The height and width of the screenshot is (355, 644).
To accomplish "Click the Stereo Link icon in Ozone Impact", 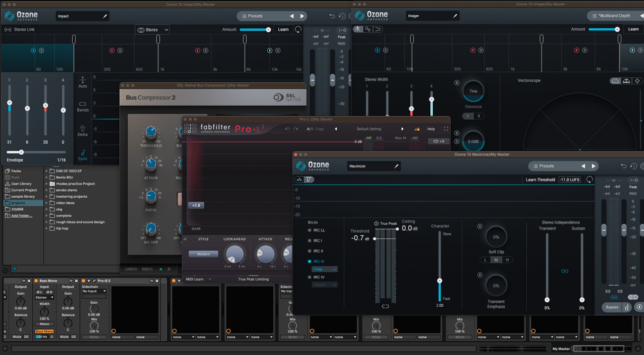I will pos(8,30).
